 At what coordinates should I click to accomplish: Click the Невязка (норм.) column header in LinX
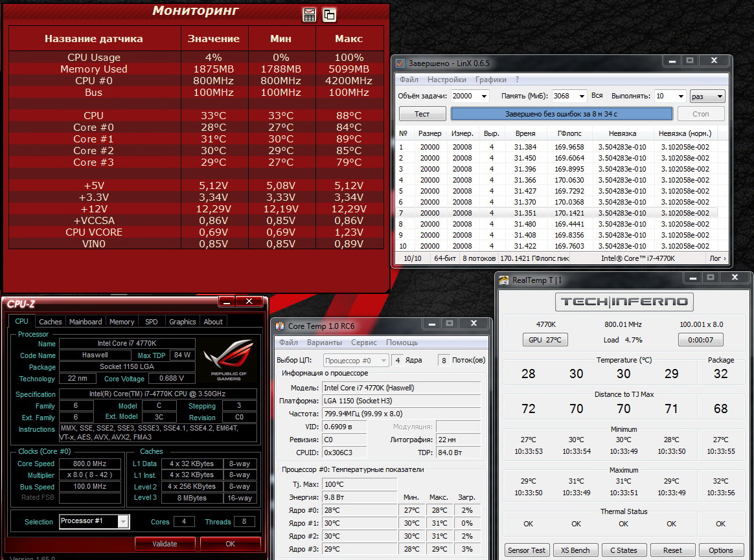click(685, 133)
